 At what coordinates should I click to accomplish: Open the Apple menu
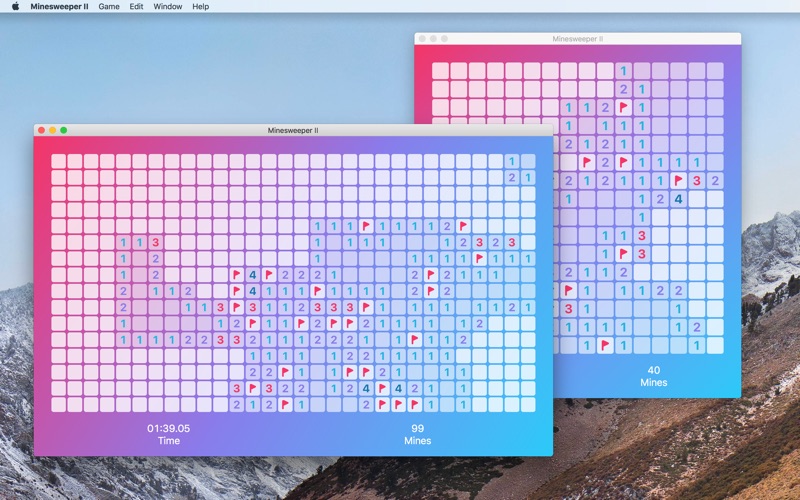pos(15,7)
